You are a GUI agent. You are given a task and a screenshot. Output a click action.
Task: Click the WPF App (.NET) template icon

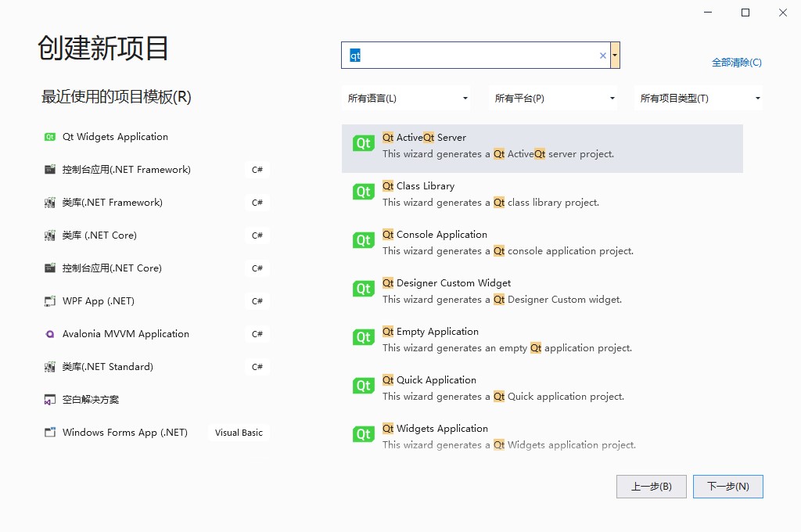tap(48, 300)
